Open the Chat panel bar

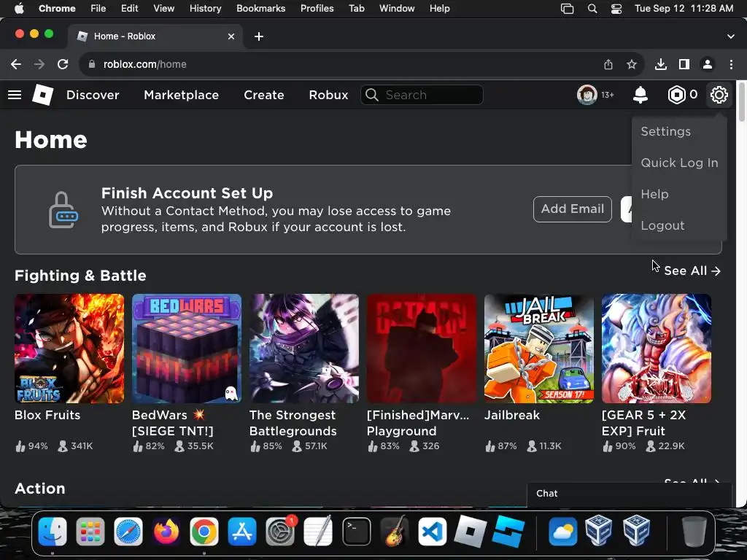(x=629, y=494)
